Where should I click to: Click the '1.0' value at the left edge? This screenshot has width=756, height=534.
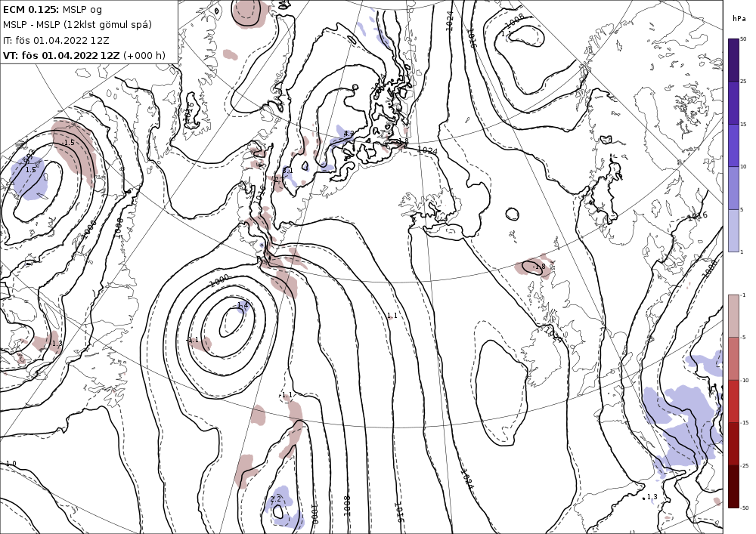[x=11, y=464]
